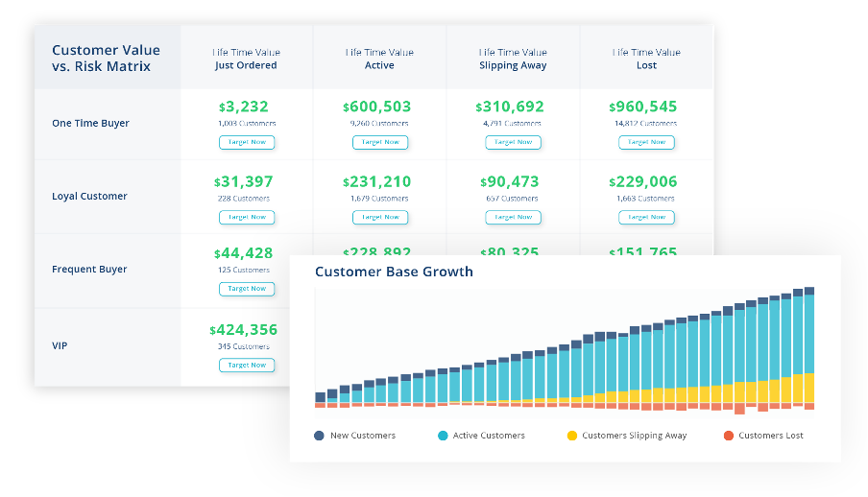Image resolution: width=868 pixels, height=497 pixels.
Task: Select the 'Customers Lost' legend label
Action: 771,436
